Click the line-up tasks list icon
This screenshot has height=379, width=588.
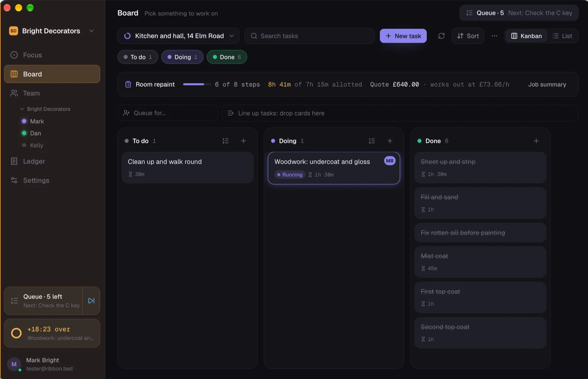point(230,113)
